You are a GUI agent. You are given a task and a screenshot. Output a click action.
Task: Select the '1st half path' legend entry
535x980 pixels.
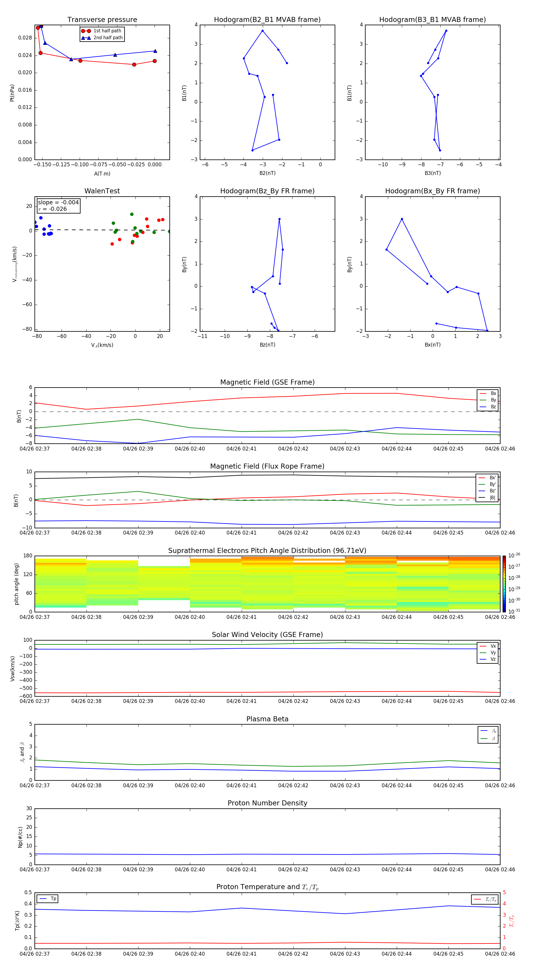(102, 31)
